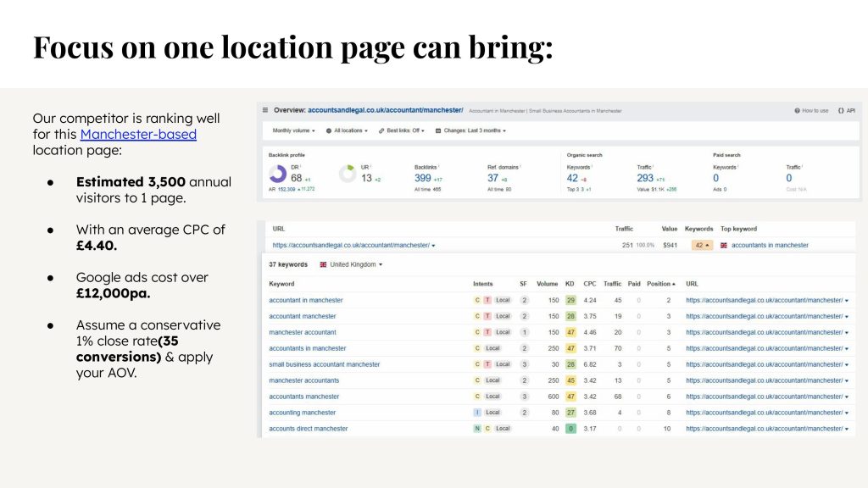This screenshot has height=488, width=868.
Task: Click Local tag in manchester accountants row
Action: (x=492, y=380)
